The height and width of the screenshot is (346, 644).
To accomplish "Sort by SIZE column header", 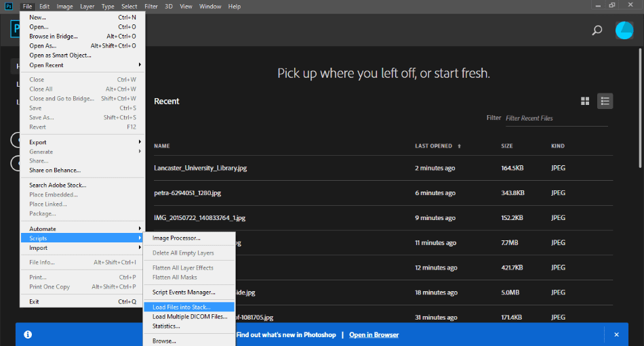I will 507,146.
